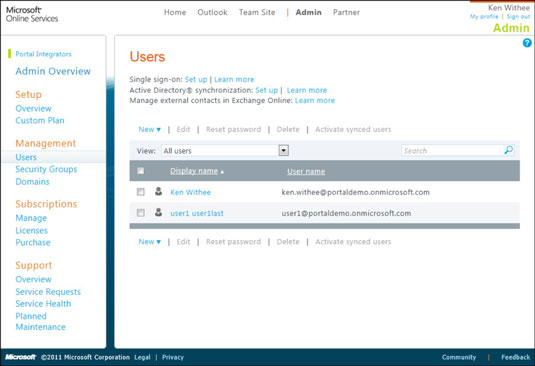Click Learn more for Single sign-on
The width and height of the screenshot is (535, 366).
click(x=234, y=79)
